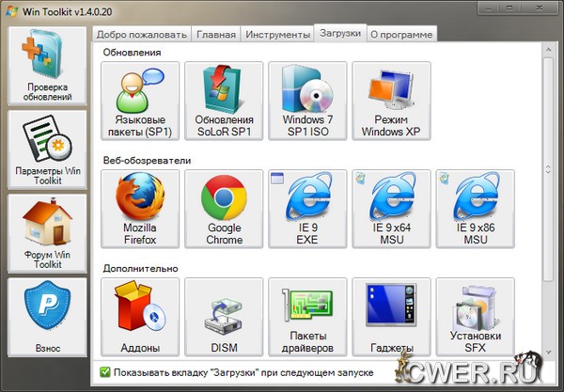Screen dimensions: 564x392
Task: Open the О программе tab
Action: tap(401, 35)
